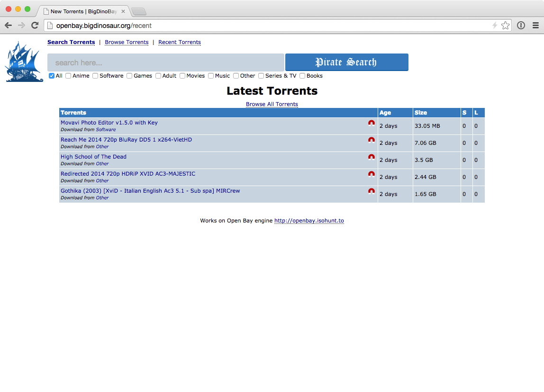Image resolution: width=544 pixels, height=392 pixels.
Task: Reload the page with the browser refresh icon
Action: pyautogui.click(x=35, y=26)
